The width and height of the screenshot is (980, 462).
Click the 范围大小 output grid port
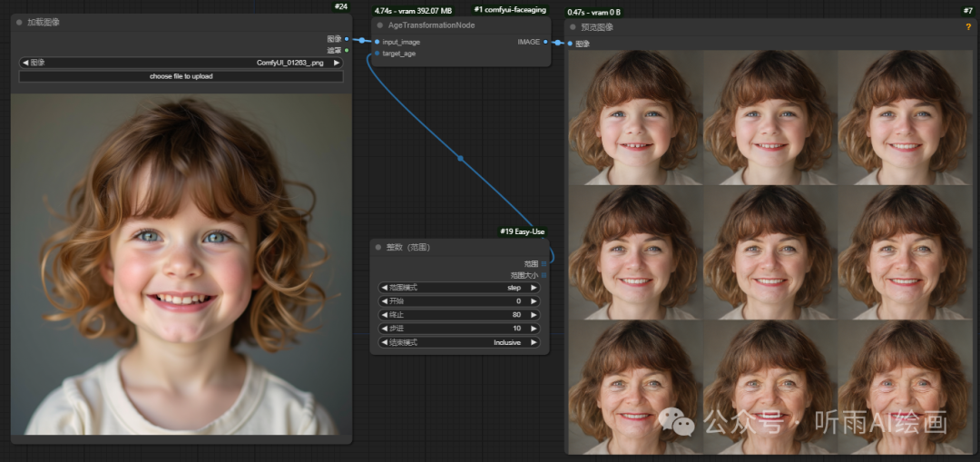click(x=544, y=275)
